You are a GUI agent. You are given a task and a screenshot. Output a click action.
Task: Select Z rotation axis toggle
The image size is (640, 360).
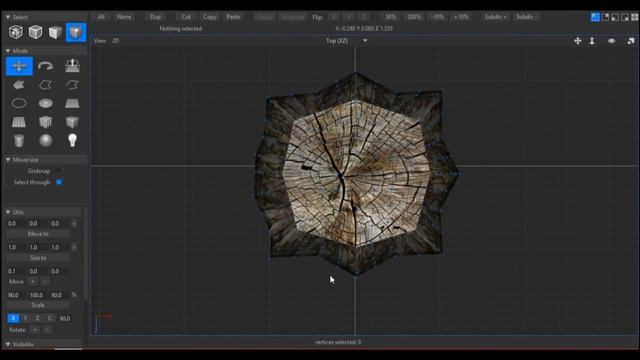pos(38,318)
